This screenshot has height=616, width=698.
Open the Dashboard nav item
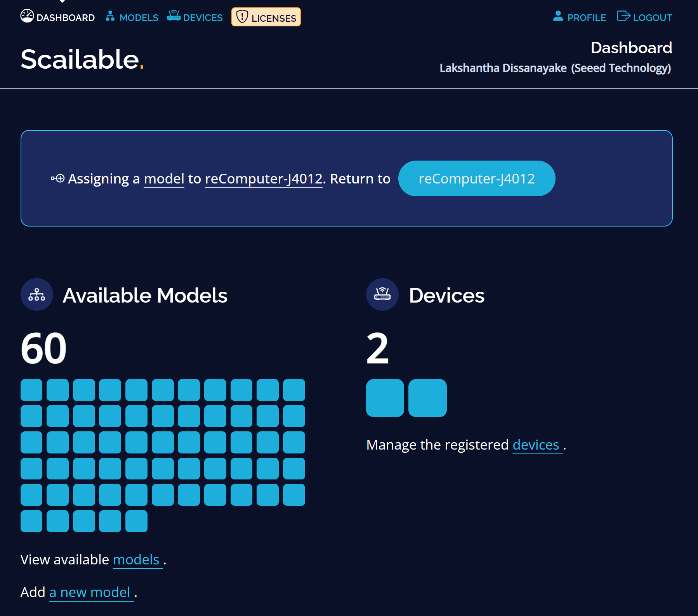click(x=57, y=17)
